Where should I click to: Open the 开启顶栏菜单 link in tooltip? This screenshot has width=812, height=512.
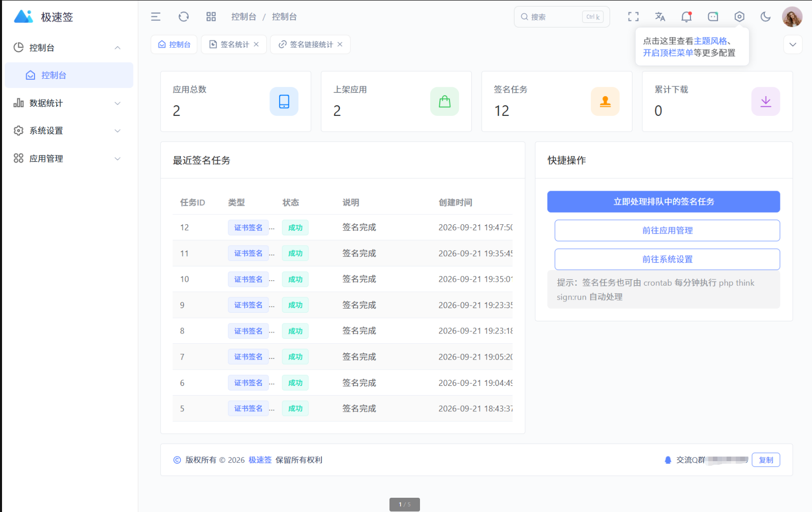[x=668, y=53]
